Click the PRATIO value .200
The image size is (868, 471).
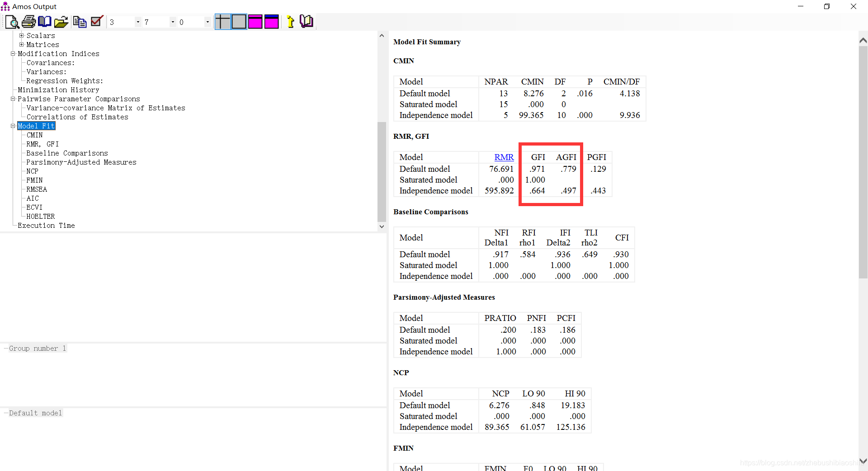[x=508, y=330]
